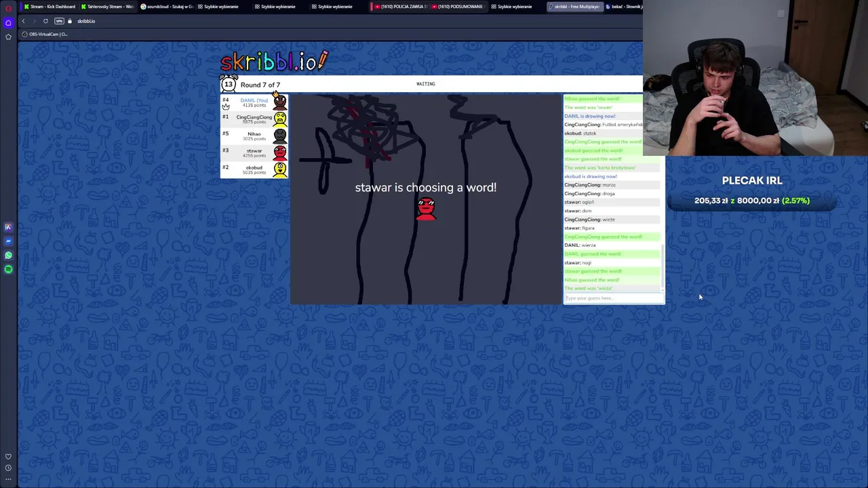Viewport: 868px width, 488px height.
Task: Click red avatar in the drawing canvas
Action: click(426, 208)
